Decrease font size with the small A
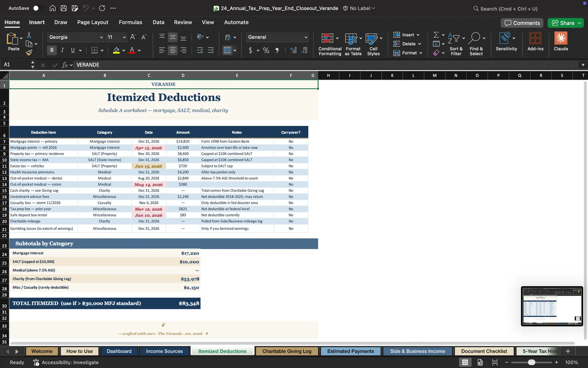 (144, 37)
